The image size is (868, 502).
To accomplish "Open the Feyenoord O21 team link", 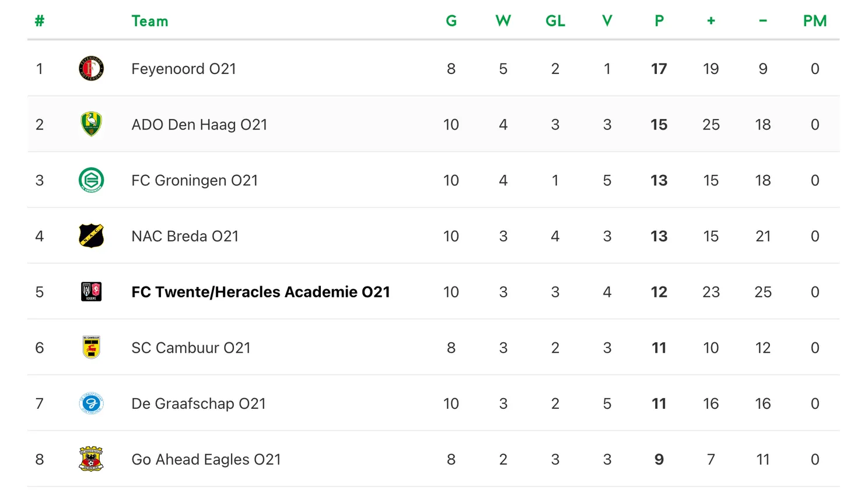I will [184, 69].
